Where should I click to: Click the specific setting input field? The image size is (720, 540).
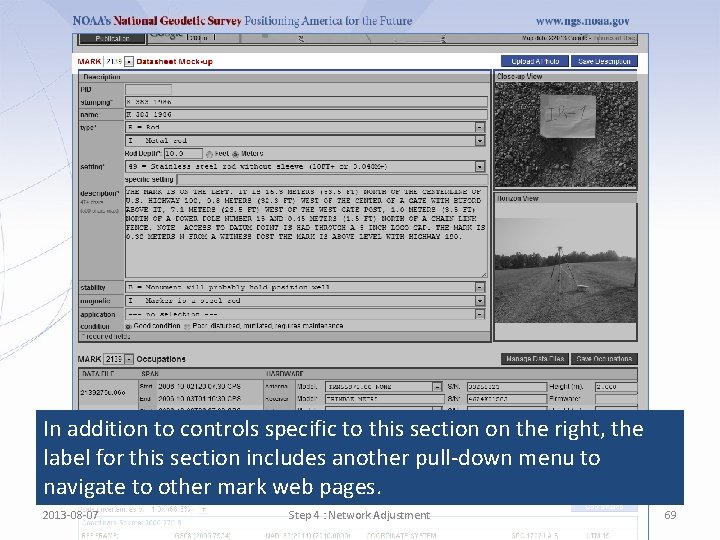click(332, 179)
